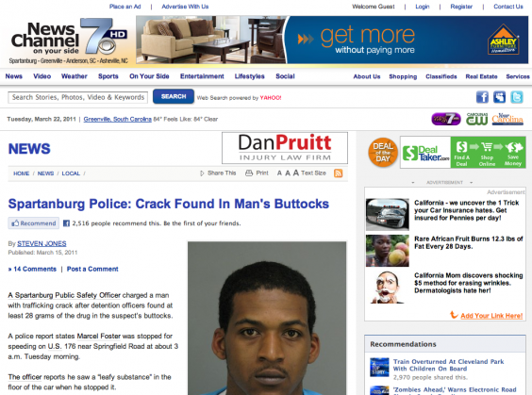The height and width of the screenshot is (395, 532).
Task: Open the Carolinas CW logo icon
Action: (x=476, y=119)
